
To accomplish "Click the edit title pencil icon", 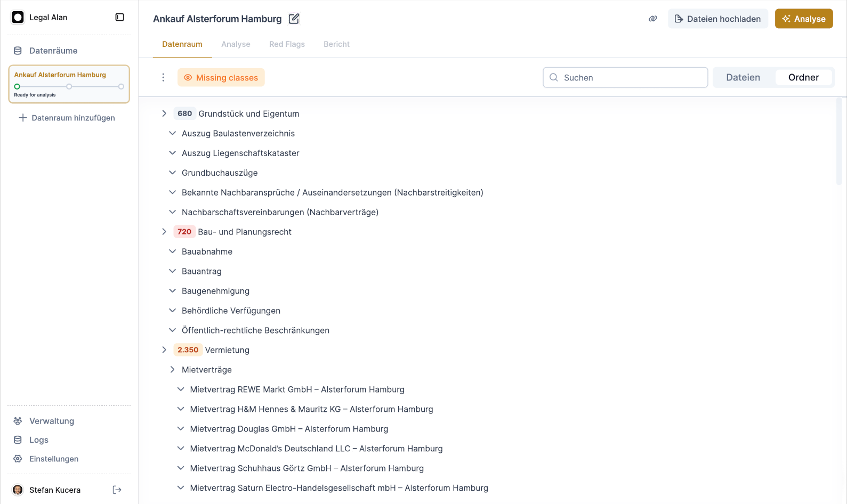I will coord(294,19).
